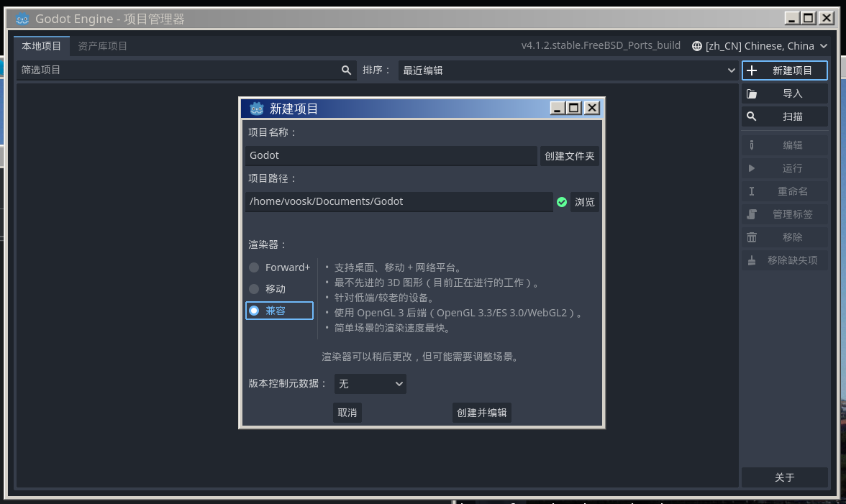
Task: Open the 最近编辑 sort dropdown
Action: (x=568, y=70)
